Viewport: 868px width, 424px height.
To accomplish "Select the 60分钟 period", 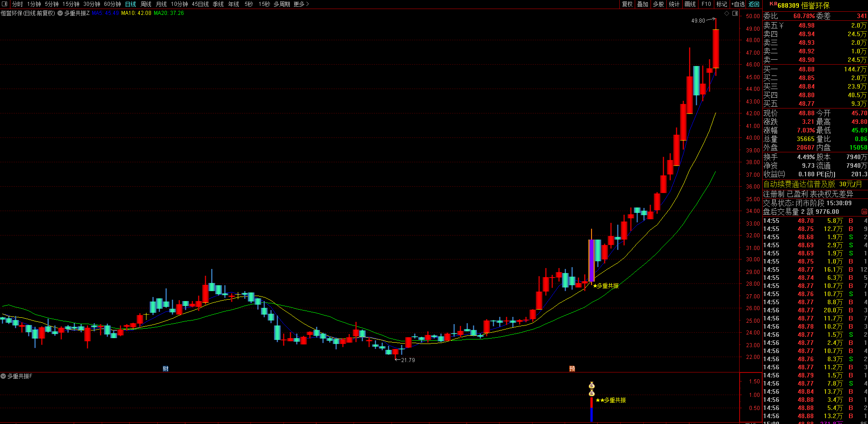I will pyautogui.click(x=113, y=4).
